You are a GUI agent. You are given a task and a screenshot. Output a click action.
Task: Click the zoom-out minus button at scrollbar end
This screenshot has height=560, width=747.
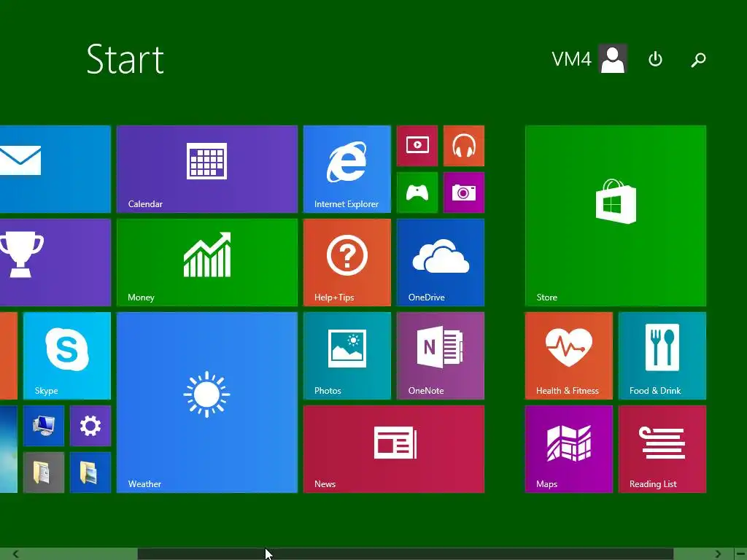pyautogui.click(x=740, y=554)
